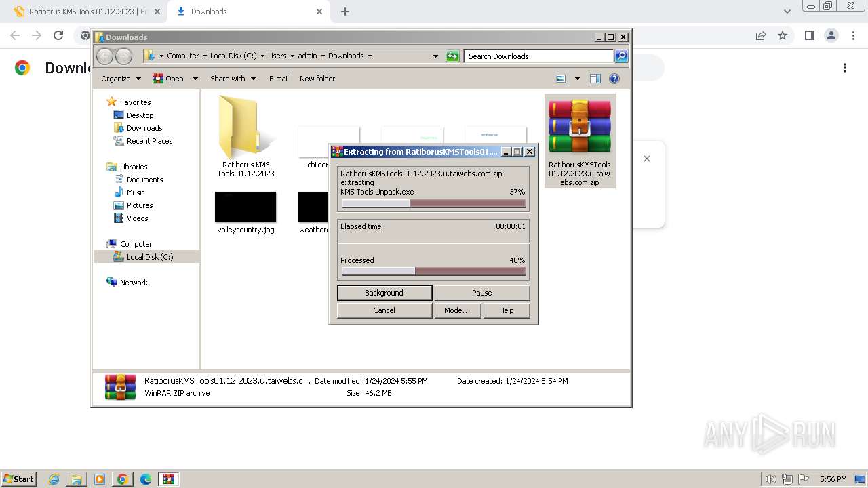Open the Chrome Downloads page three-dot menu
The image size is (868, 488).
(845, 68)
